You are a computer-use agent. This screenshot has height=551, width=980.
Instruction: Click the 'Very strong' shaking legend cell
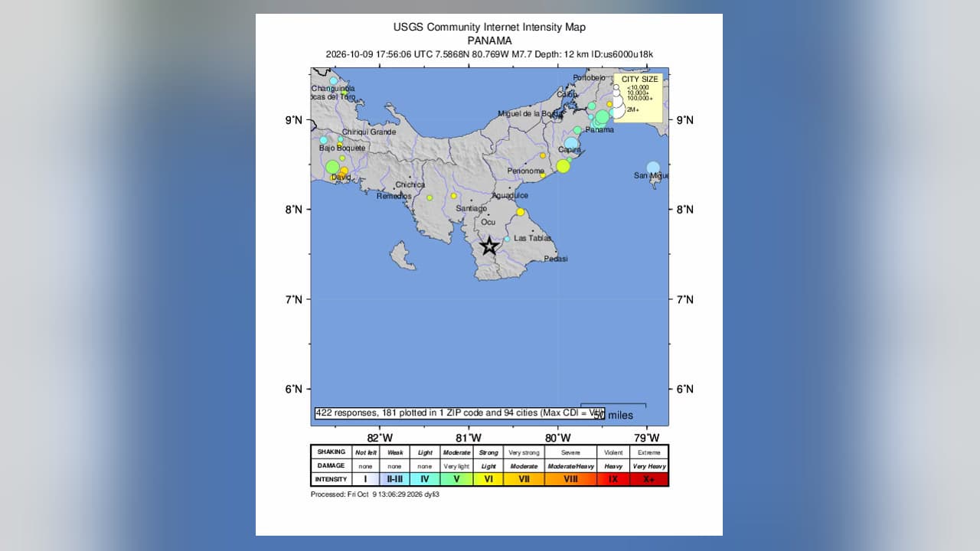(524, 452)
